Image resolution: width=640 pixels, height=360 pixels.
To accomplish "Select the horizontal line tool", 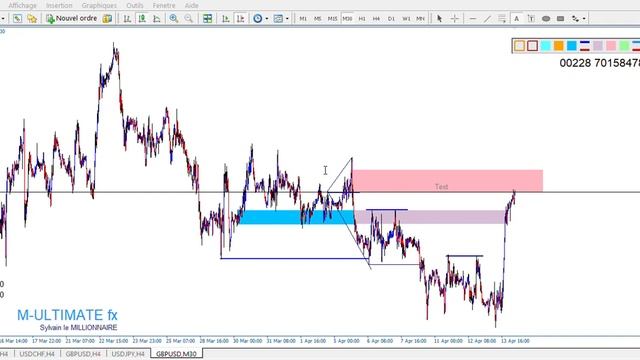I will tap(473, 18).
